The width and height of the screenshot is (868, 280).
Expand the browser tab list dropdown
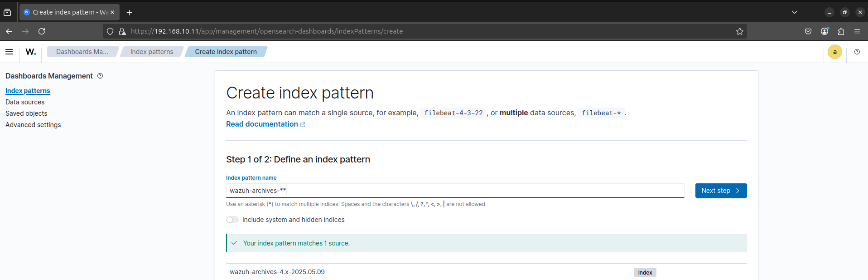point(794,12)
